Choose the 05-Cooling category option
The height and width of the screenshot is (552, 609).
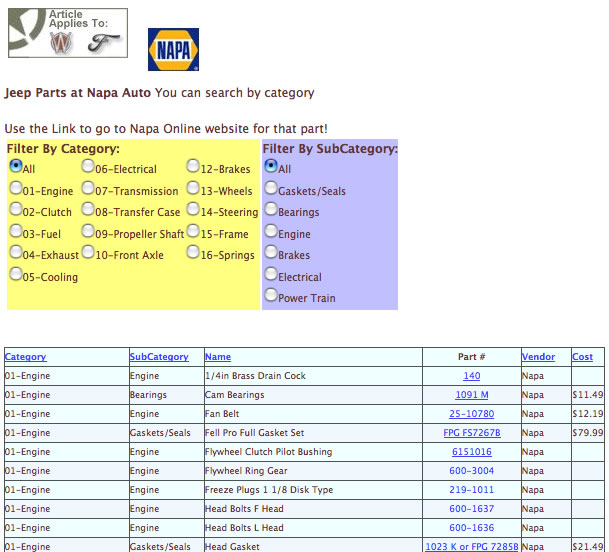pyautogui.click(x=16, y=275)
